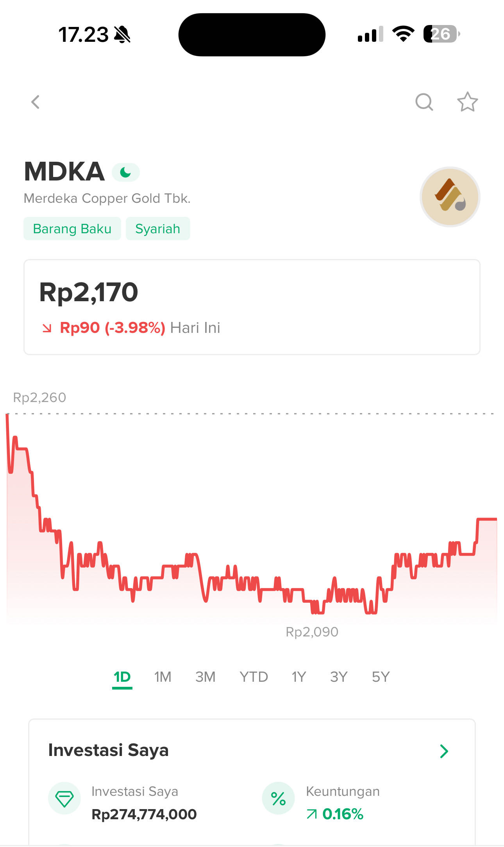Screen dimensions: 504x847
Task: Expand Investasi Saya with green chevron
Action: point(444,751)
